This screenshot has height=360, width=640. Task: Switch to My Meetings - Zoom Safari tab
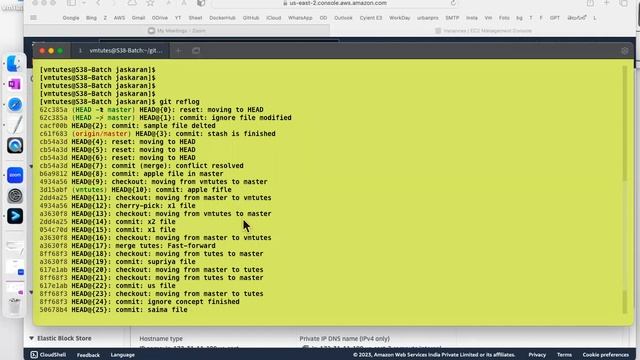point(177,31)
